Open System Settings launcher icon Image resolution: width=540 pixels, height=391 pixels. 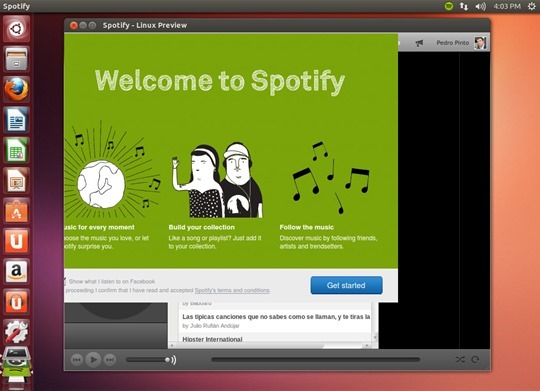(17, 331)
